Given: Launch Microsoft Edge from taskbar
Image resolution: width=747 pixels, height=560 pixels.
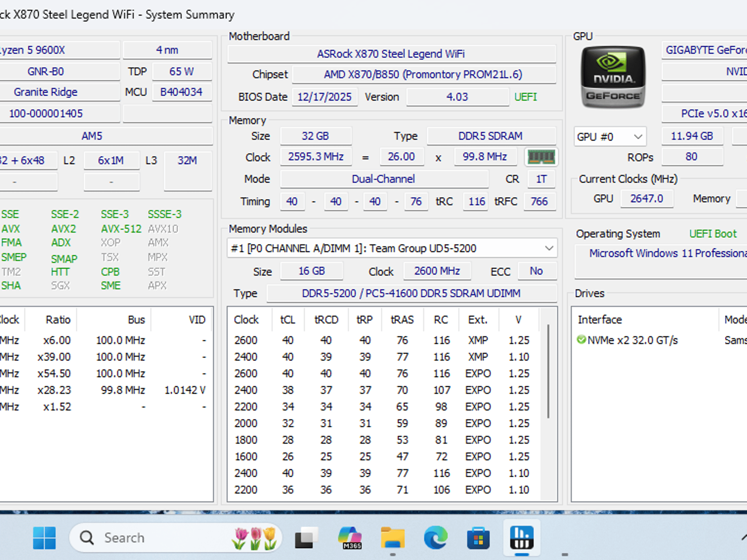Looking at the screenshot, I should (436, 538).
